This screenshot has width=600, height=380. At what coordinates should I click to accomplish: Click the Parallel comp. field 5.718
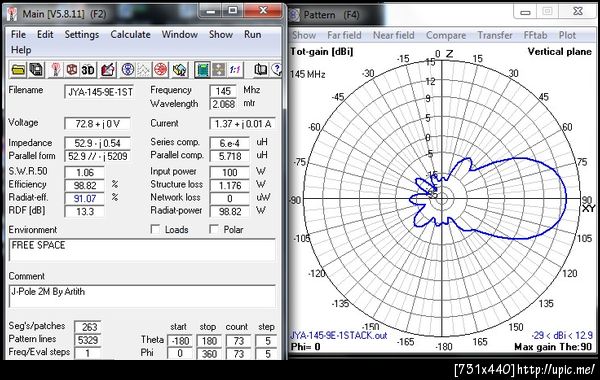click(230, 156)
